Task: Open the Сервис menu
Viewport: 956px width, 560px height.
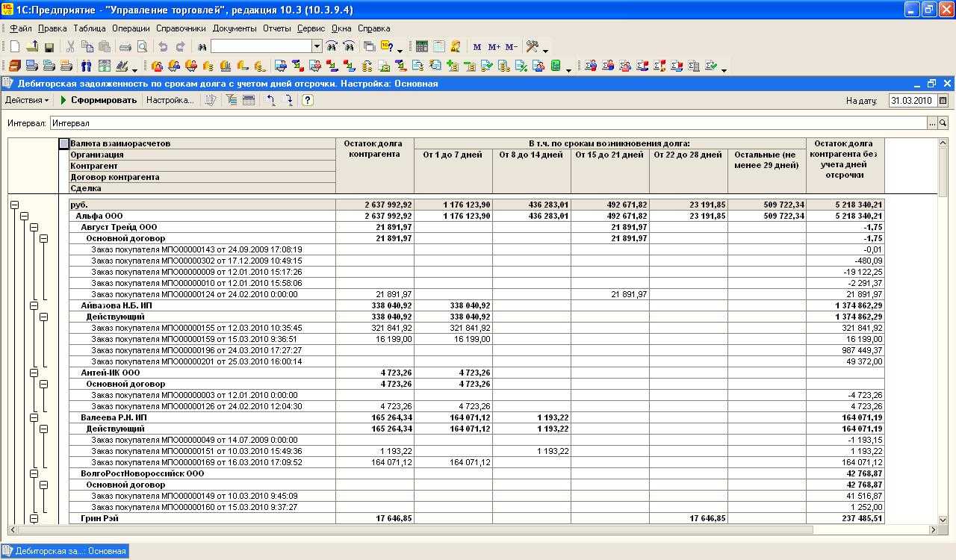Action: 311,28
